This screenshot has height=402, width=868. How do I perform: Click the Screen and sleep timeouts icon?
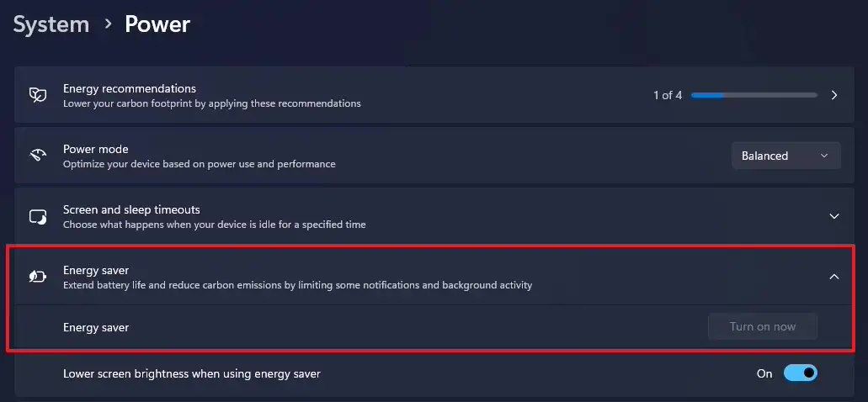(x=38, y=216)
